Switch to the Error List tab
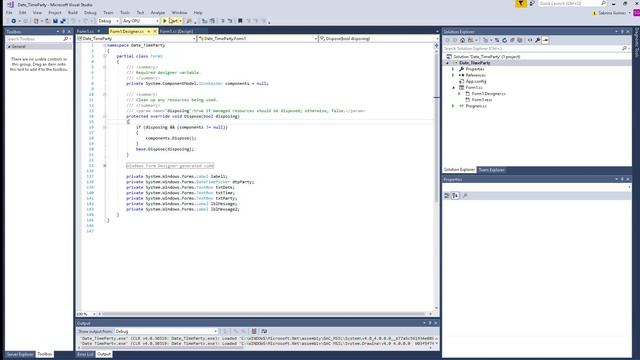640x360 pixels. coord(85,354)
